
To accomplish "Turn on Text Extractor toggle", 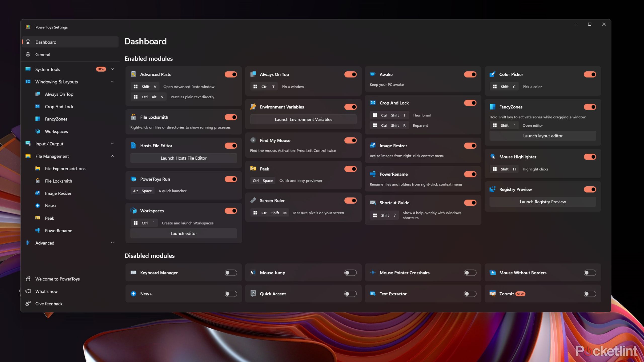I will point(470,294).
